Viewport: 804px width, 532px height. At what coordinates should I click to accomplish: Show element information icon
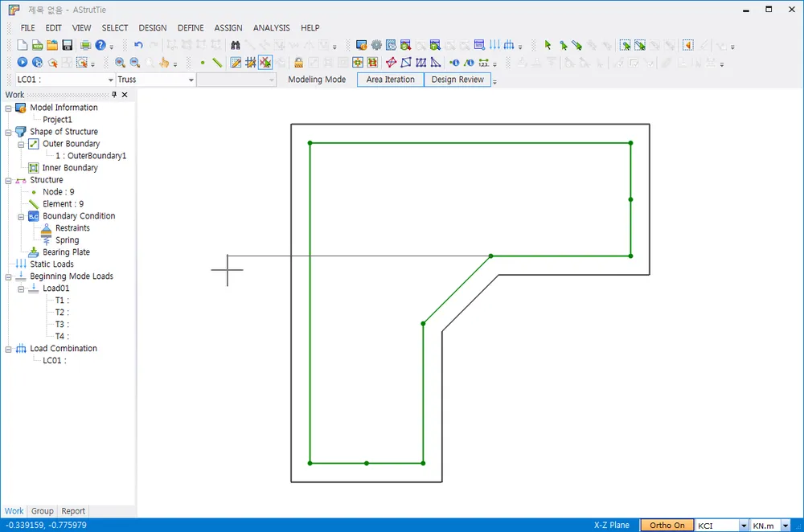pyautogui.click(x=469, y=63)
